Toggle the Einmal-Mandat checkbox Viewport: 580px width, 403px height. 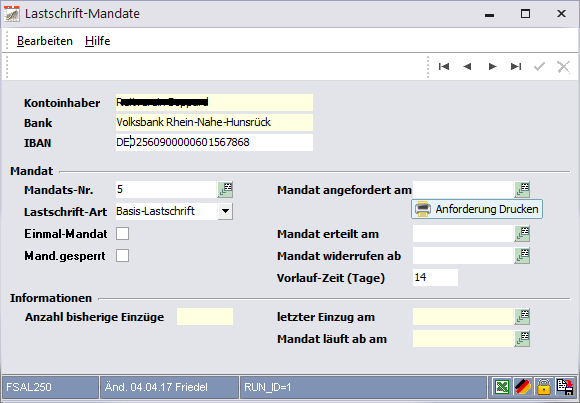122,234
